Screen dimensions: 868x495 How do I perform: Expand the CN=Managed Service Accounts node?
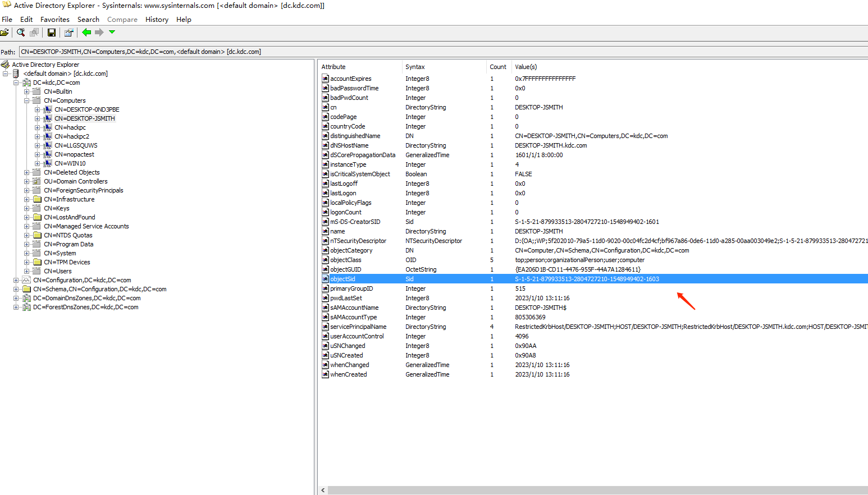point(26,226)
